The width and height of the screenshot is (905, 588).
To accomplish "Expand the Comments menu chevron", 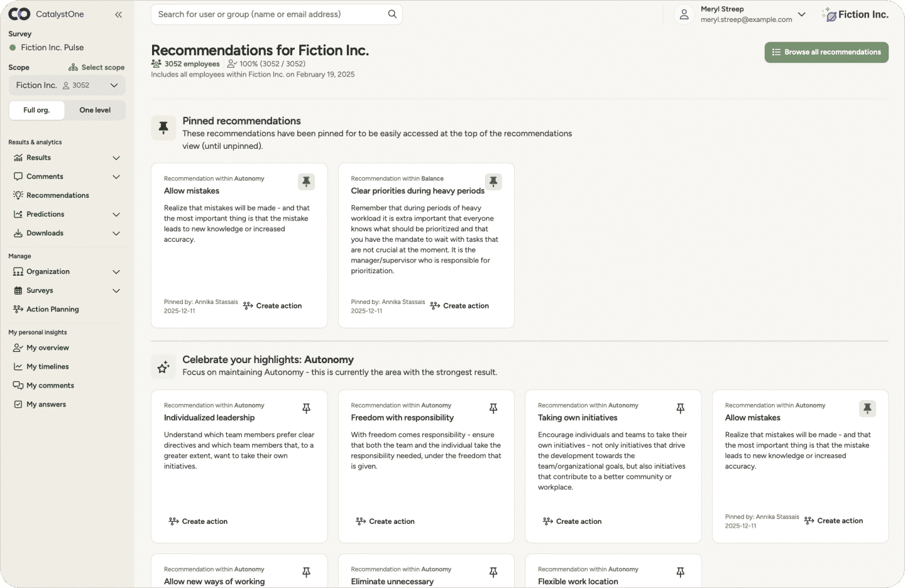I will point(116,177).
